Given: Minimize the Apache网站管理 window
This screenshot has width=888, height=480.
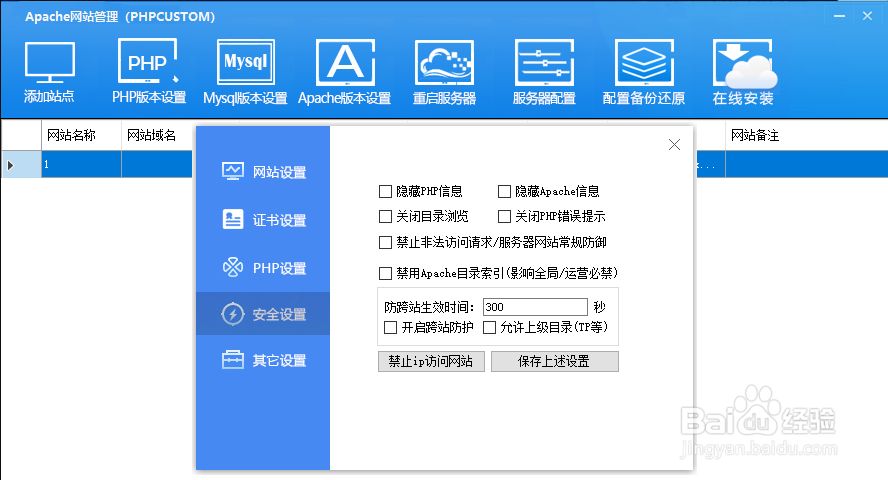Looking at the screenshot, I should coord(839,16).
